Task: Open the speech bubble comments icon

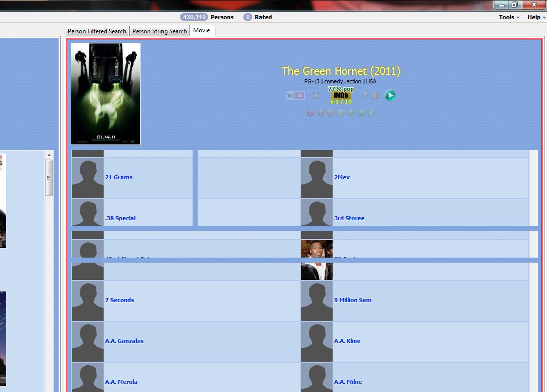Action: point(365,95)
